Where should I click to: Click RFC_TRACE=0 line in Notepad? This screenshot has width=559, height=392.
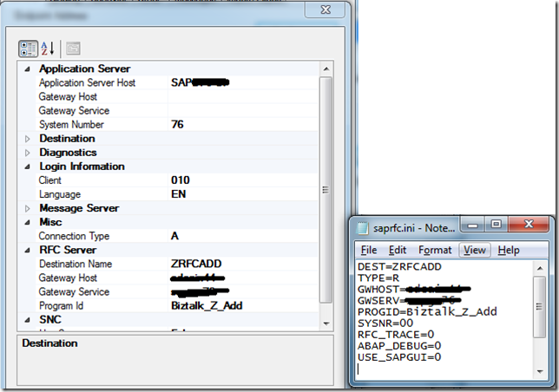coord(396,335)
